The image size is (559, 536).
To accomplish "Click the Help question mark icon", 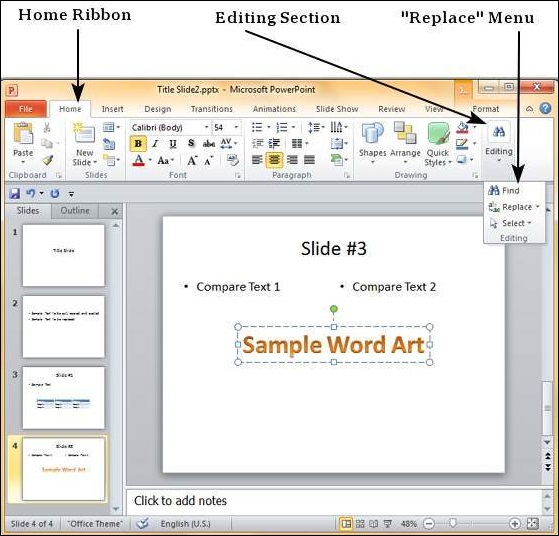I will pyautogui.click(x=545, y=108).
